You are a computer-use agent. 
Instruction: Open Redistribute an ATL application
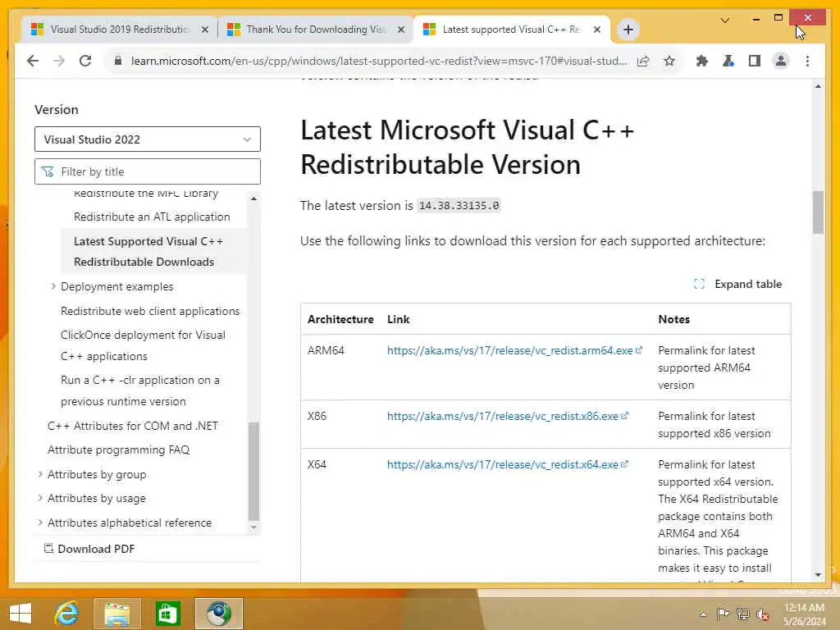pyautogui.click(x=152, y=217)
